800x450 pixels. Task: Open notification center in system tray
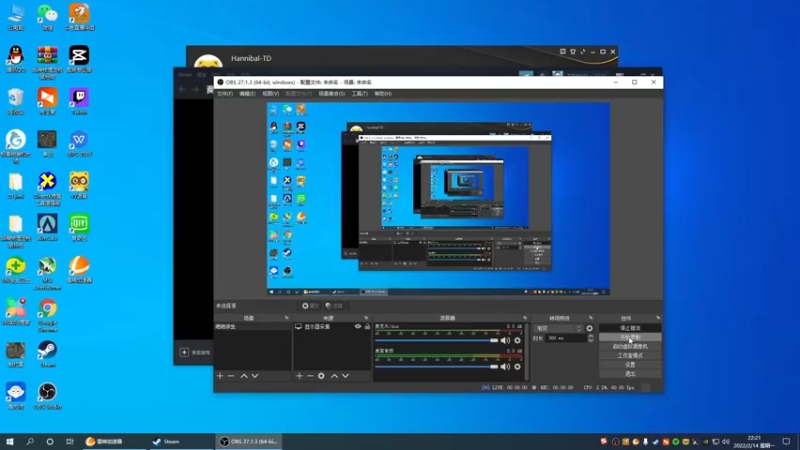point(786,441)
